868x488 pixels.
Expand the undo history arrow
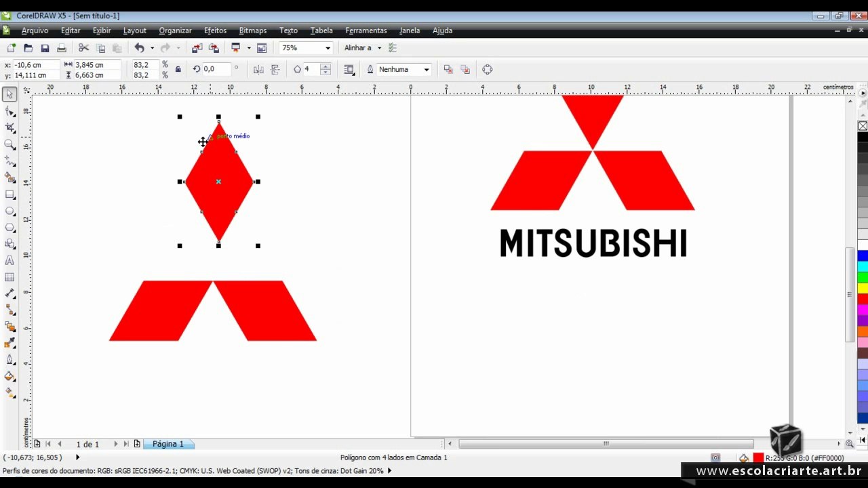pyautogui.click(x=152, y=48)
